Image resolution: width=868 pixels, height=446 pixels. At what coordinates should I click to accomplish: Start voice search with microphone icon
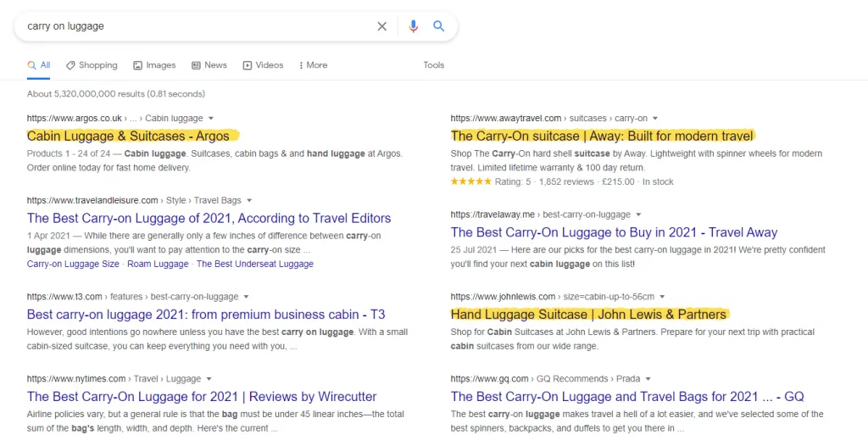413,26
